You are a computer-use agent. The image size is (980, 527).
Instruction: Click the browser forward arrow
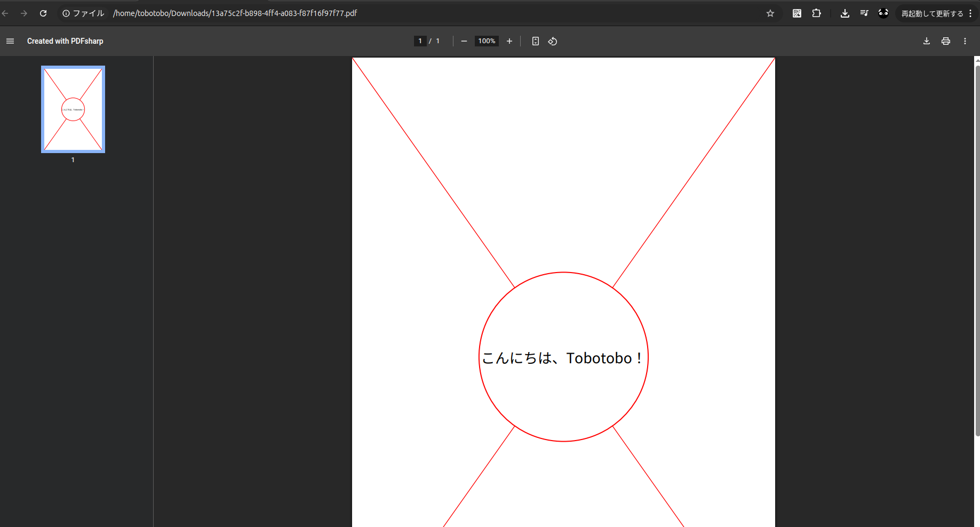pos(24,13)
